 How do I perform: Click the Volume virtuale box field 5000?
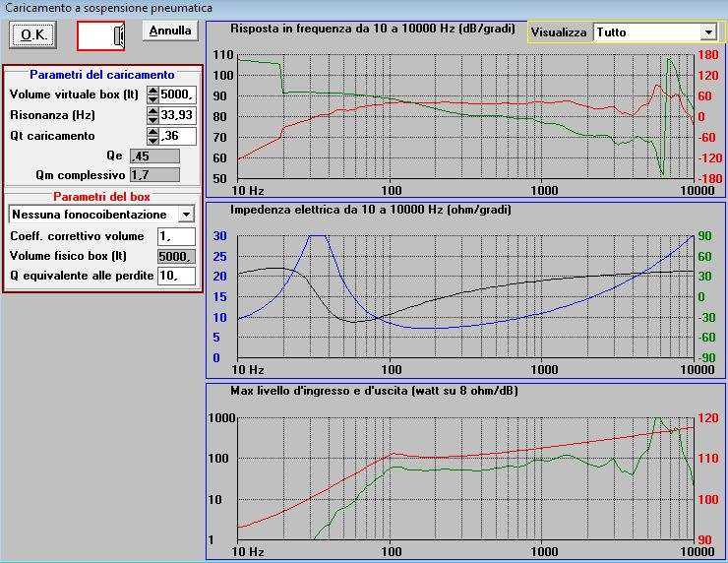[177, 94]
